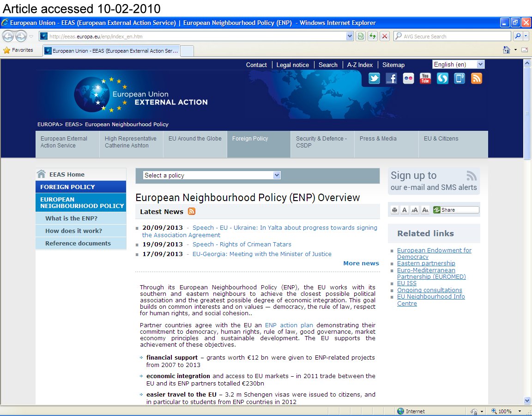532x416 pixels.
Task: Expand the address bar URL history dropdown
Action: tap(350, 37)
